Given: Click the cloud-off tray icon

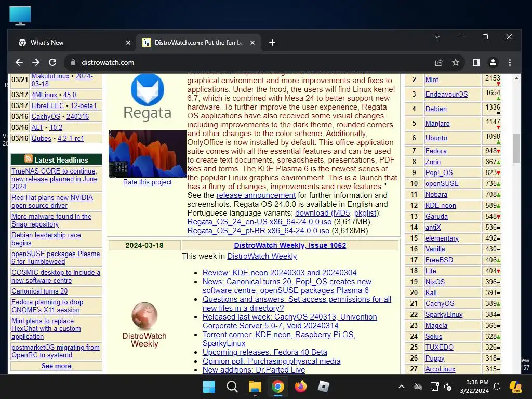Looking at the screenshot, I should 418,387.
